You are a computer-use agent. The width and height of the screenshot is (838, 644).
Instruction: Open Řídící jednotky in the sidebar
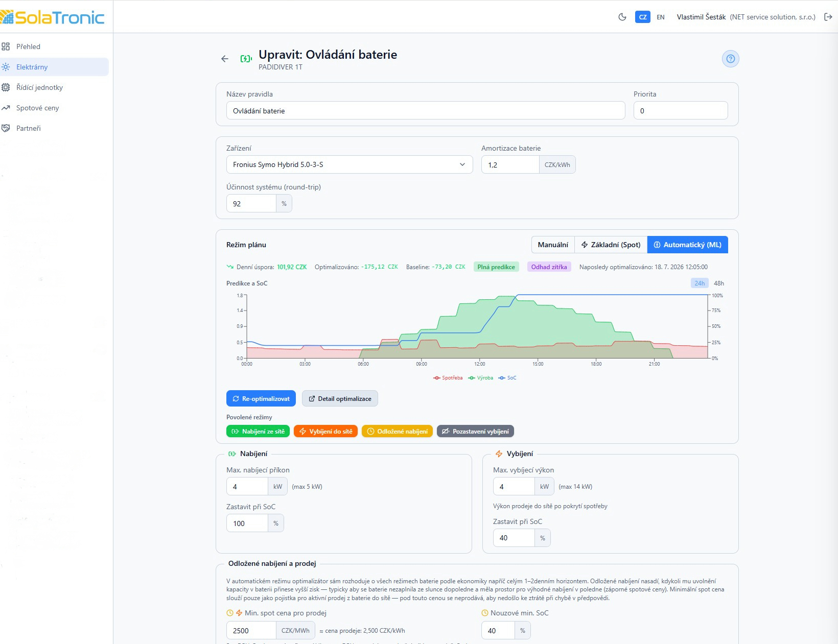pyautogui.click(x=54, y=87)
